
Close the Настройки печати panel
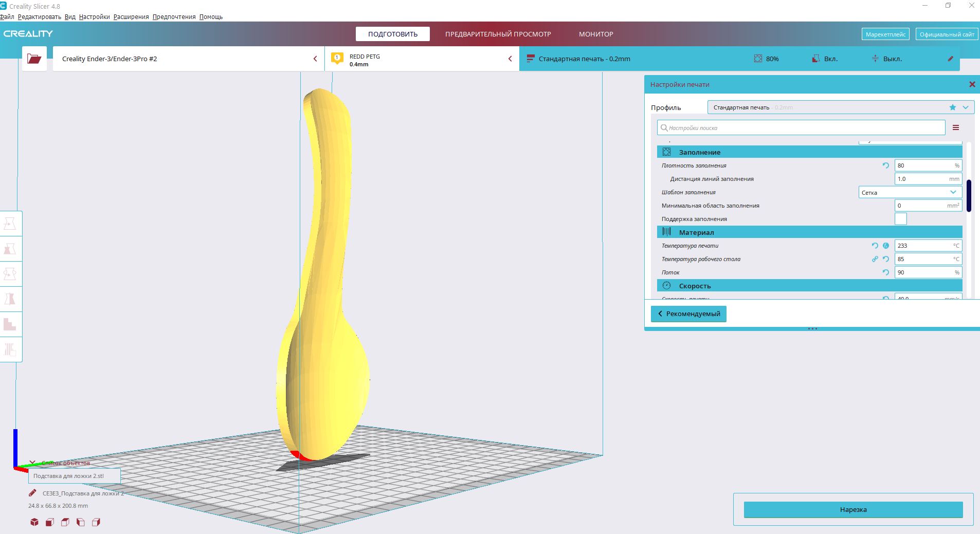pos(972,84)
